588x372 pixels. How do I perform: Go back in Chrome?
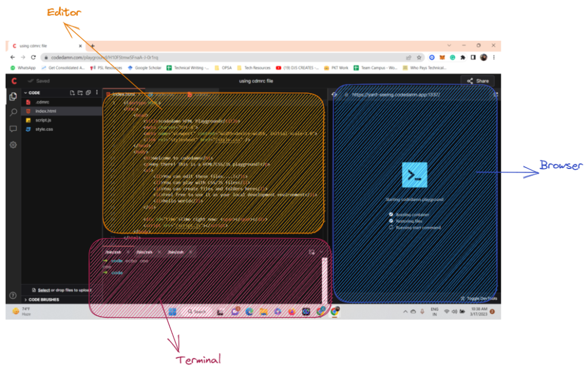tap(13, 57)
